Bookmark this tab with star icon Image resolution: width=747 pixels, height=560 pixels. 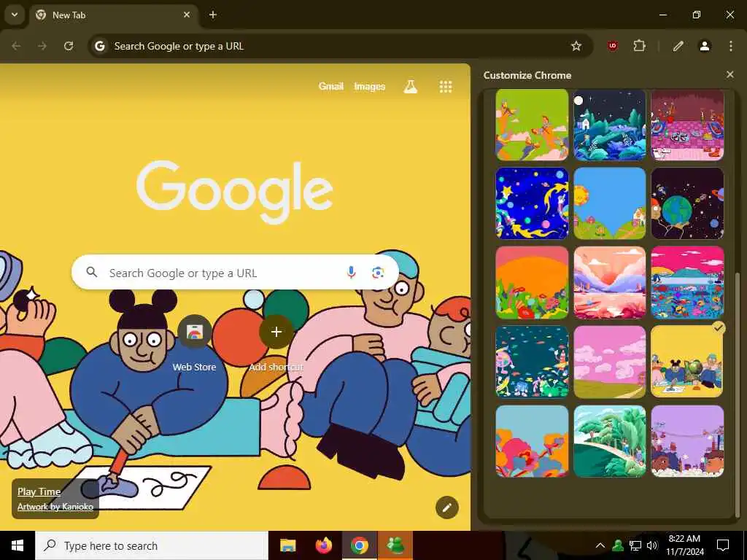576,46
